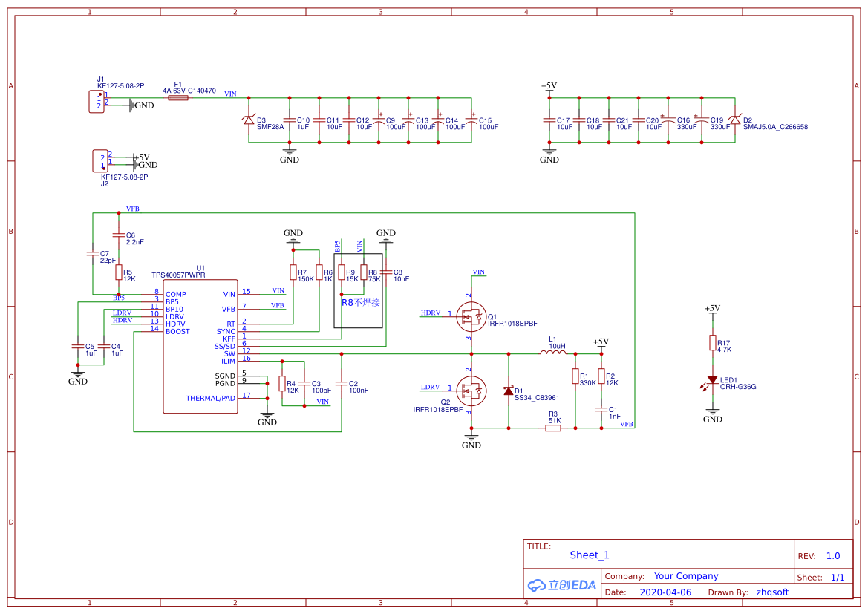Click the J1 connector symbol
This screenshot has width=868, height=614.
click(96, 101)
